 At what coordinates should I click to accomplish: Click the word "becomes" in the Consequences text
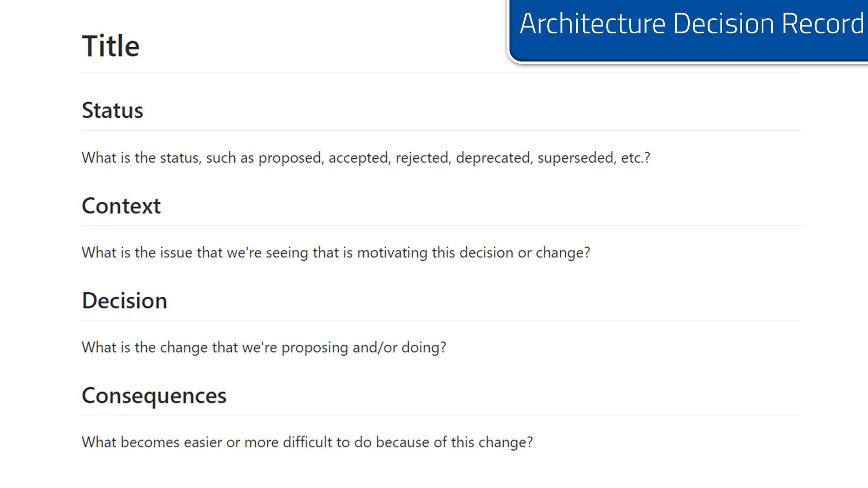(150, 442)
